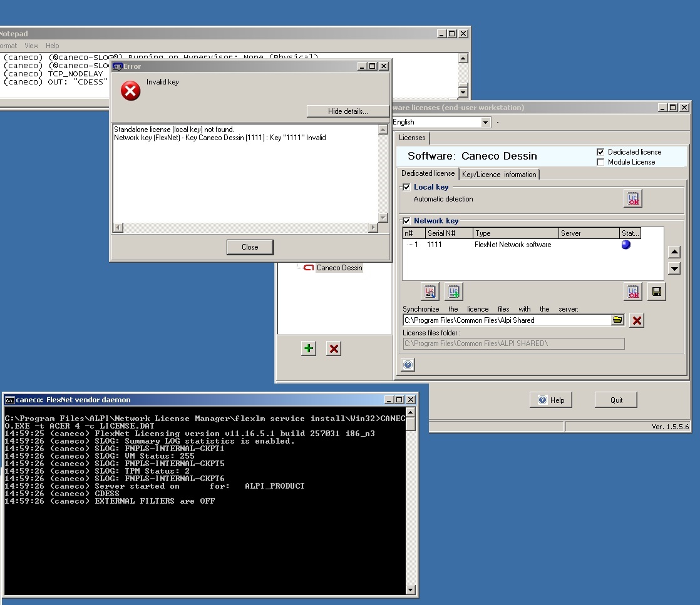Viewport: 700px width, 605px height.
Task: Click the error details scrollbar down arrow
Action: click(x=383, y=217)
